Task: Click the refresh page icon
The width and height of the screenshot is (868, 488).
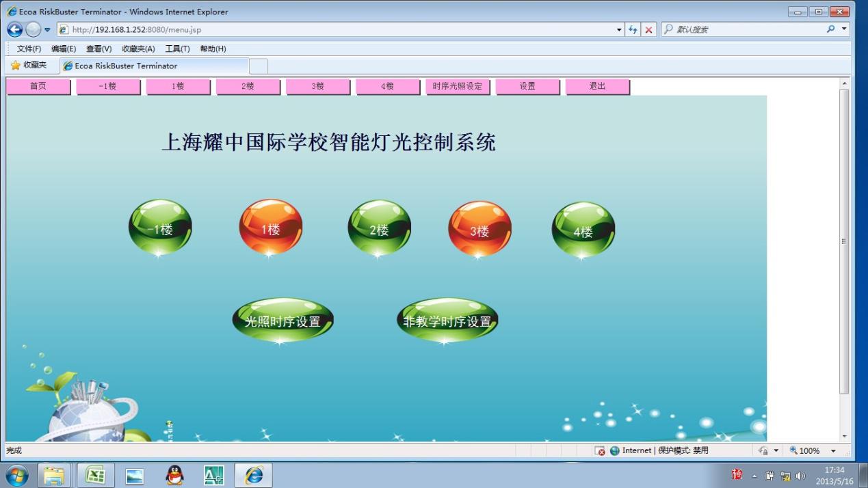Action: click(633, 29)
